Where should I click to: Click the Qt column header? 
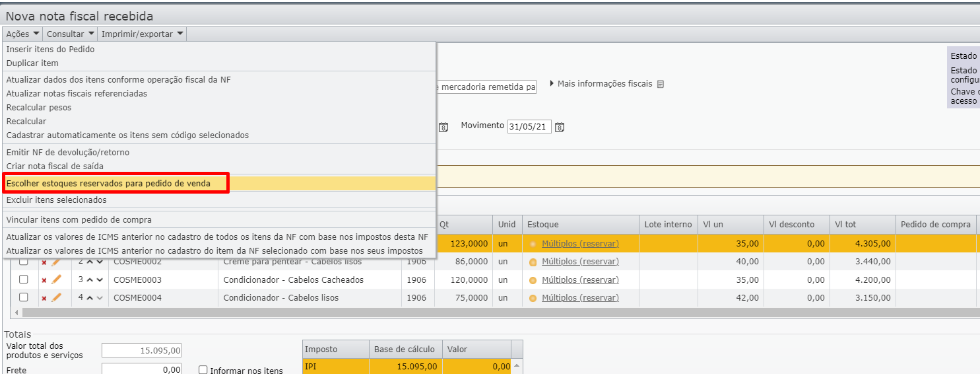point(463,225)
